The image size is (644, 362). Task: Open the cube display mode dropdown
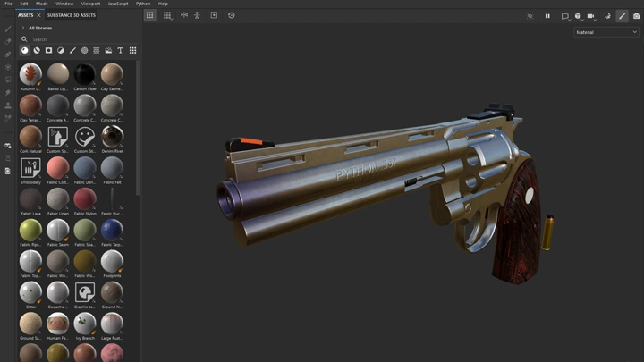pos(579,16)
